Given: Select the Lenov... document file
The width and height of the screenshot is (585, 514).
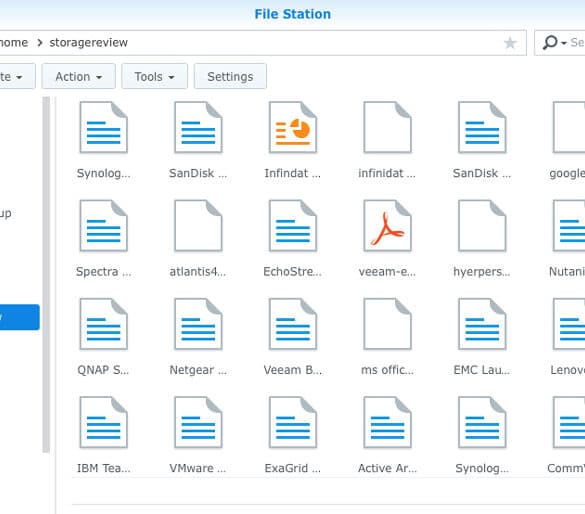Looking at the screenshot, I should point(569,324).
